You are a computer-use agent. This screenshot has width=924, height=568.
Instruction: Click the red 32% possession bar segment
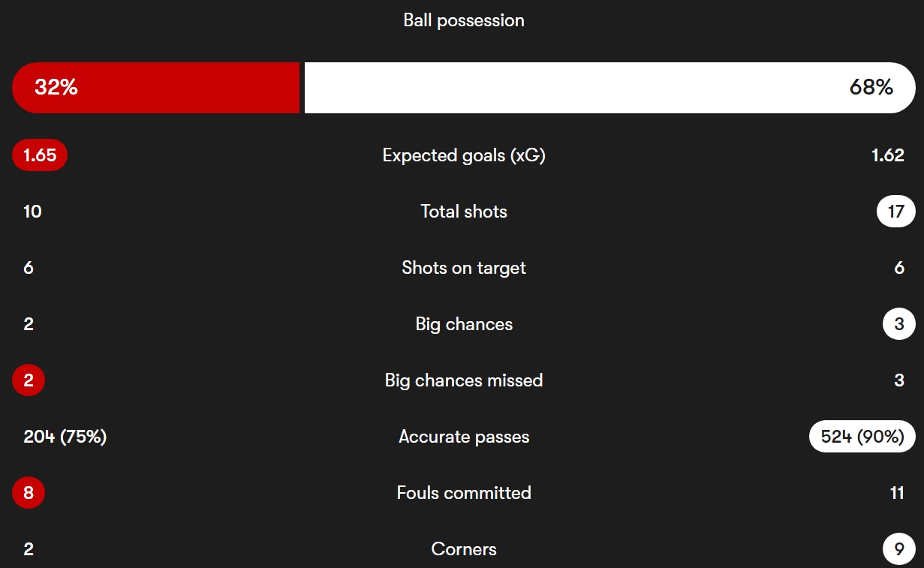(x=155, y=88)
